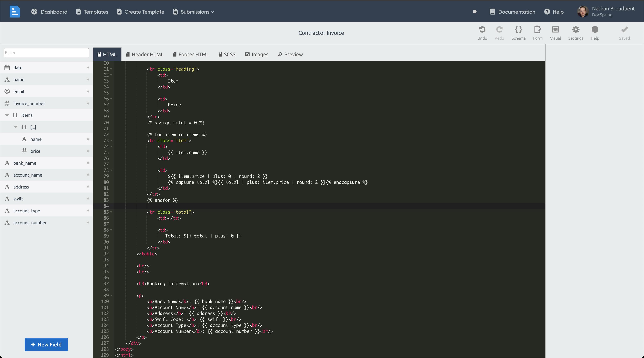
Task: Click the Saved checkmark icon
Action: tap(624, 30)
